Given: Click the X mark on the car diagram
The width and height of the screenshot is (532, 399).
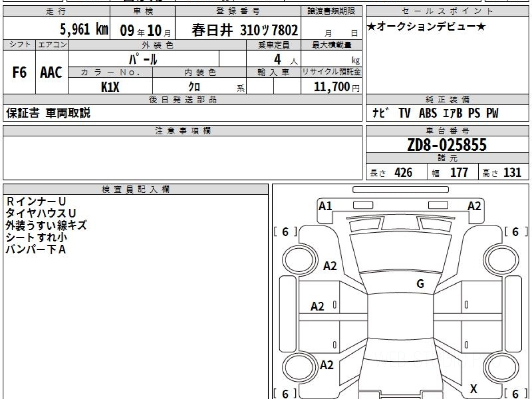Looking at the screenshot, I should [x=473, y=389].
